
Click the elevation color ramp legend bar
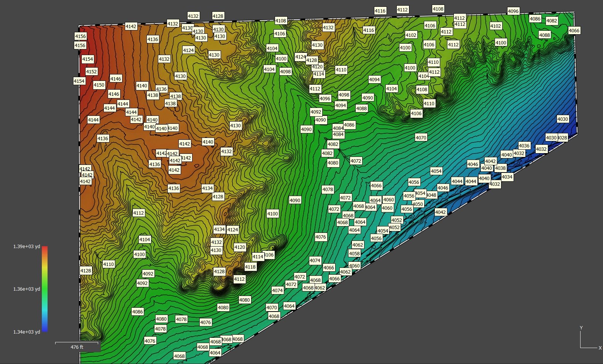(45, 289)
